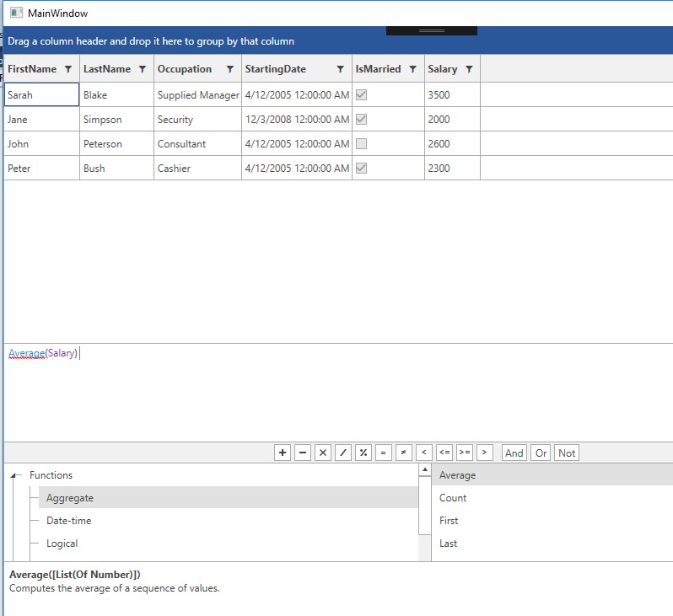This screenshot has height=616, width=673.
Task: Select the Consultant occupation cell
Action: point(198,144)
